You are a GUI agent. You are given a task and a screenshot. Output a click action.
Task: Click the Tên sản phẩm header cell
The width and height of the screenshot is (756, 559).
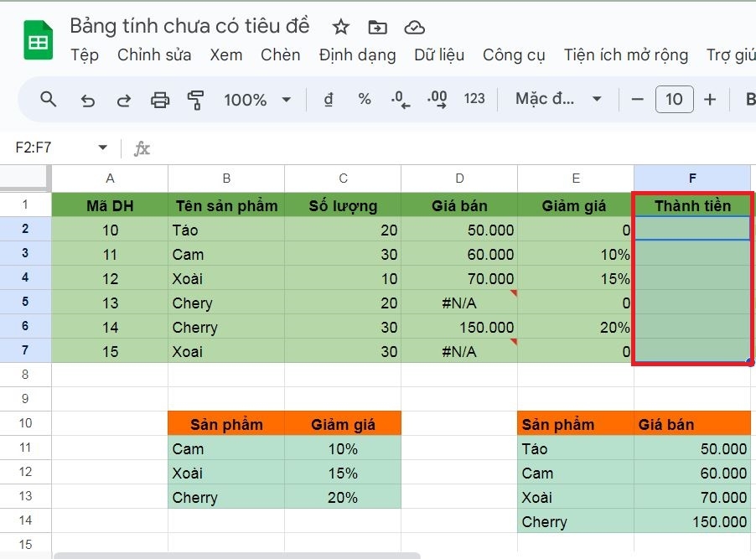pos(226,205)
